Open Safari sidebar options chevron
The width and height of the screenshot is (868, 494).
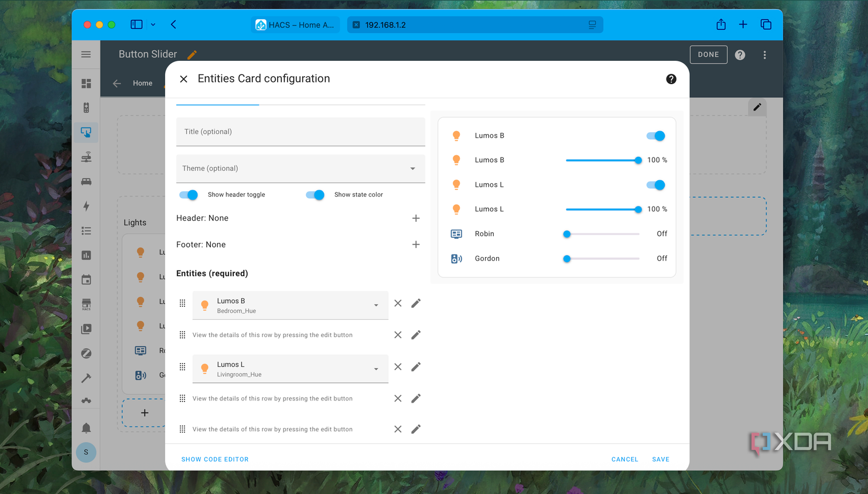click(x=153, y=25)
